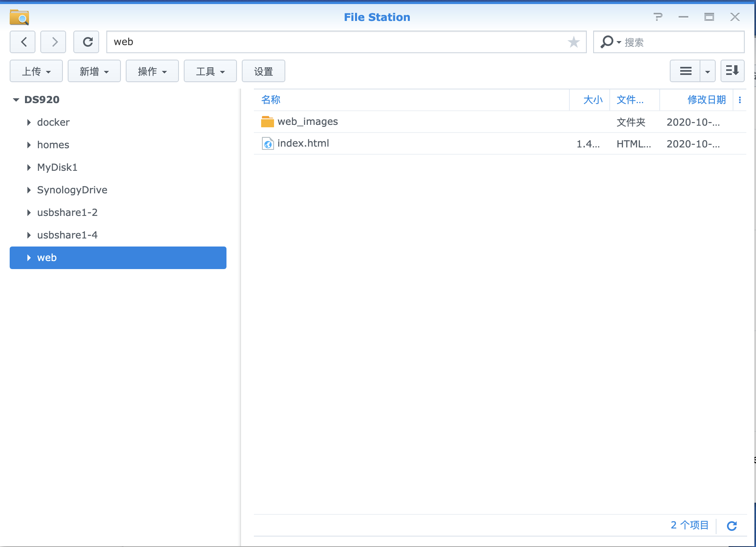The height and width of the screenshot is (547, 756).
Task: Select docker in the folder tree
Action: point(53,122)
